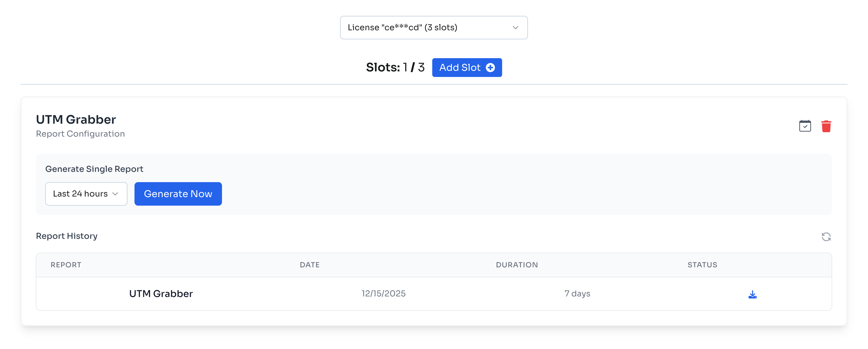This screenshot has height=349, width=868.
Task: Click the STATUS column header
Action: click(702, 265)
